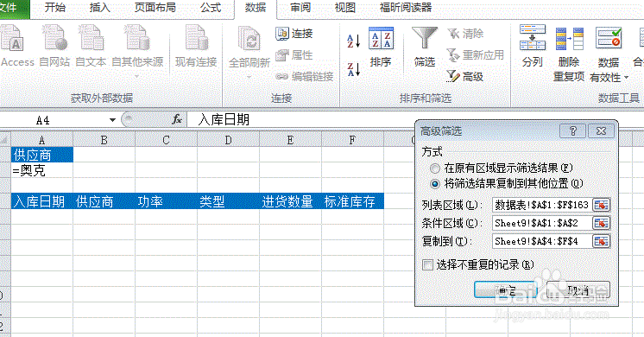Open the 排序 sort dialog
Image resolution: width=644 pixels, height=337 pixels.
(x=381, y=47)
